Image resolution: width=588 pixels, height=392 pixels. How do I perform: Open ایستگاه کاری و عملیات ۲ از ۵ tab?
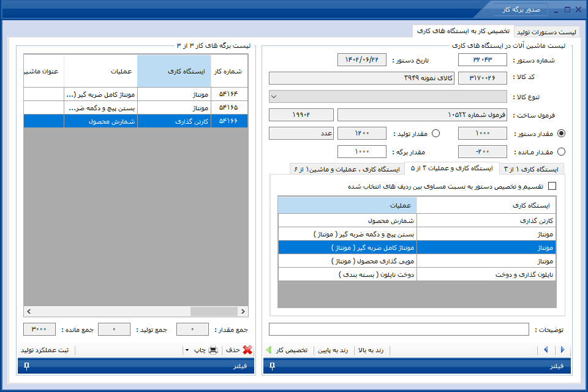pos(451,168)
